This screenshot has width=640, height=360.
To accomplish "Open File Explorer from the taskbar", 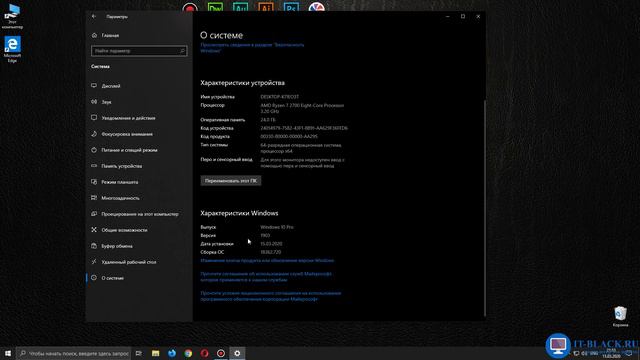I will point(156,353).
